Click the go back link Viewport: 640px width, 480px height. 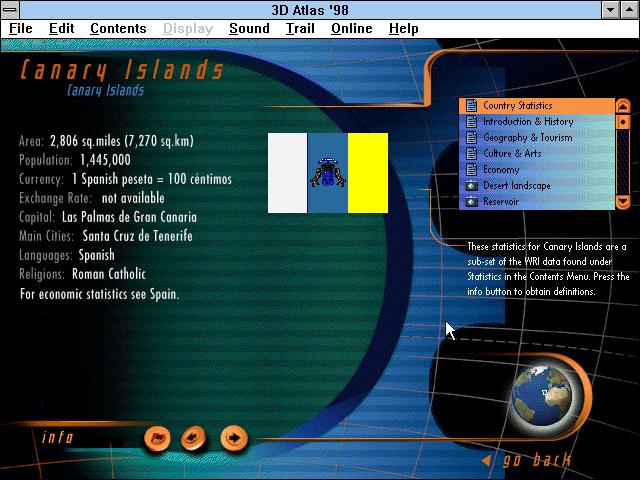pyautogui.click(x=527, y=460)
